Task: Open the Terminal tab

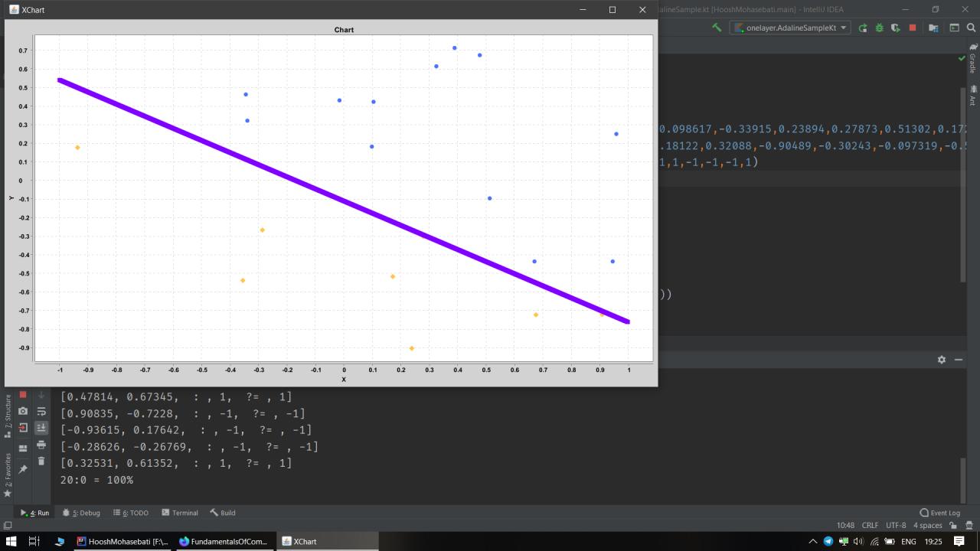Action: [180, 513]
